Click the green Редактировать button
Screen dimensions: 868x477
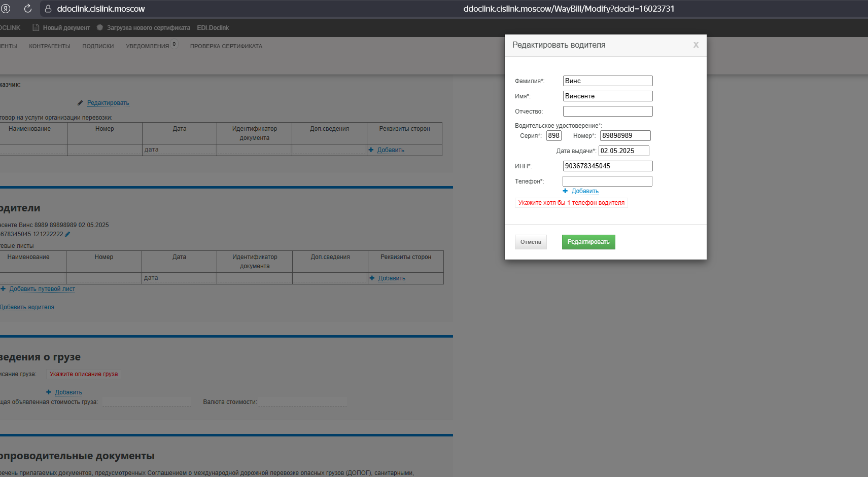tap(588, 242)
